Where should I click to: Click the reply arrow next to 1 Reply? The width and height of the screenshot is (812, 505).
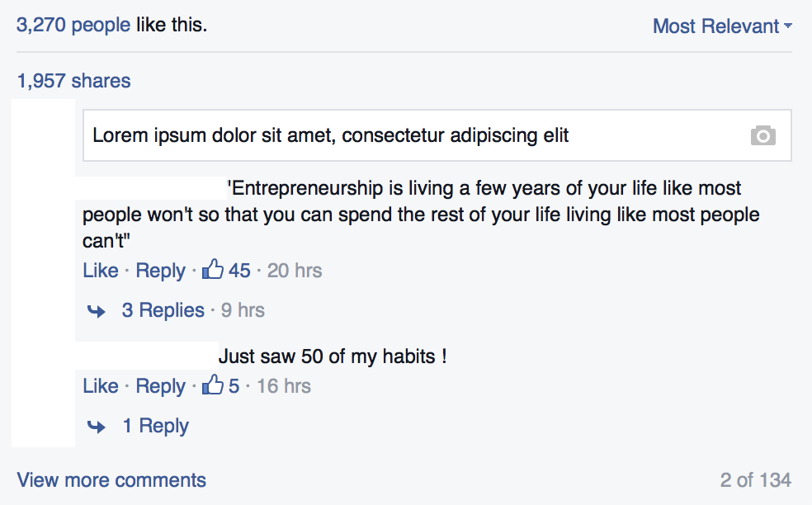[x=96, y=427]
